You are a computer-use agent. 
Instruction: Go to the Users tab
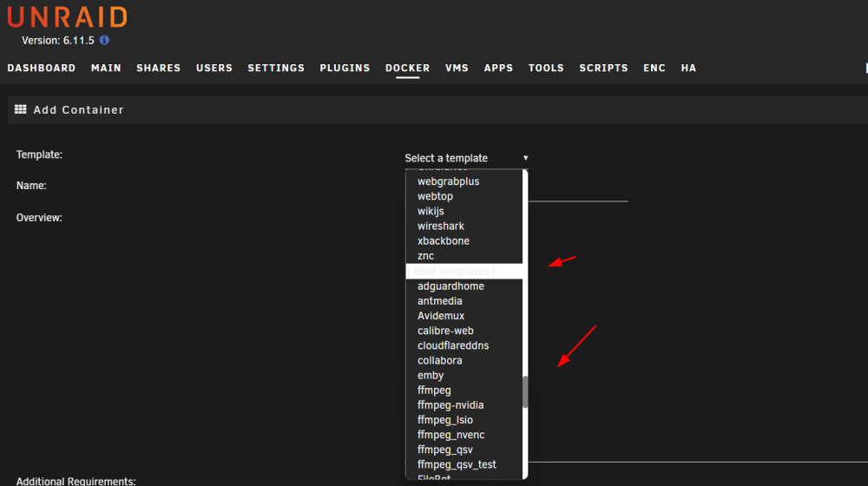click(x=214, y=68)
